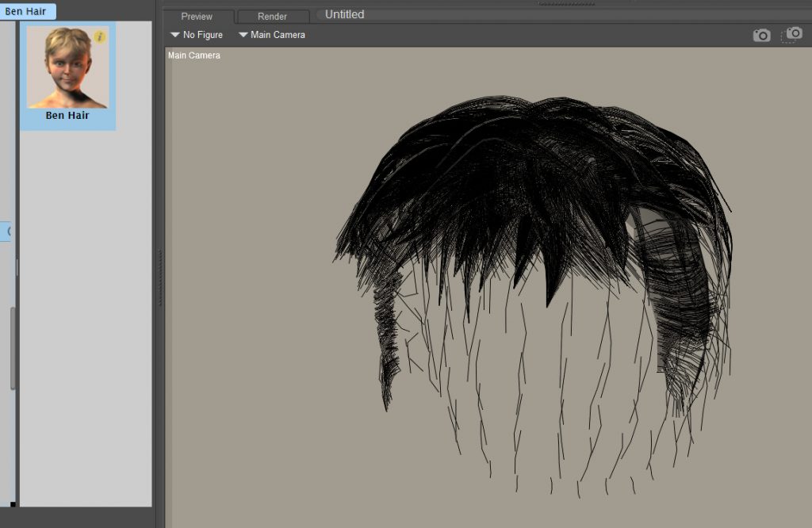The image size is (812, 528).
Task: Click the dotted drag grip above document window
Action: point(567,3)
